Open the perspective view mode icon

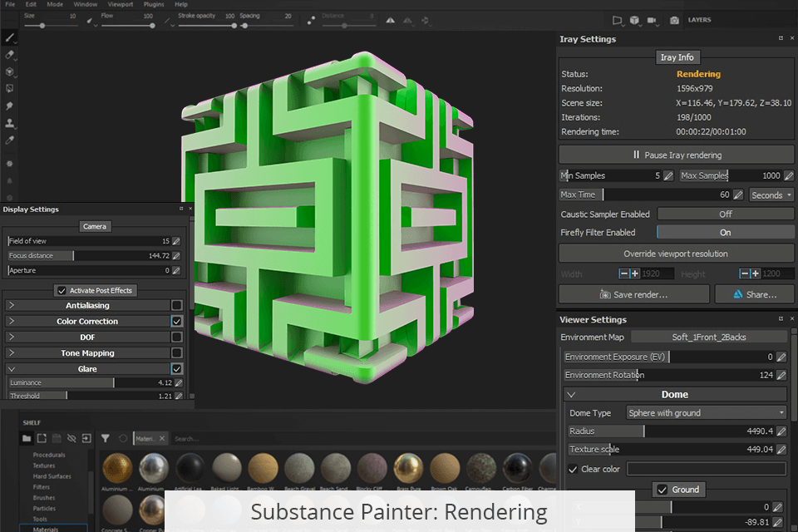pos(618,20)
